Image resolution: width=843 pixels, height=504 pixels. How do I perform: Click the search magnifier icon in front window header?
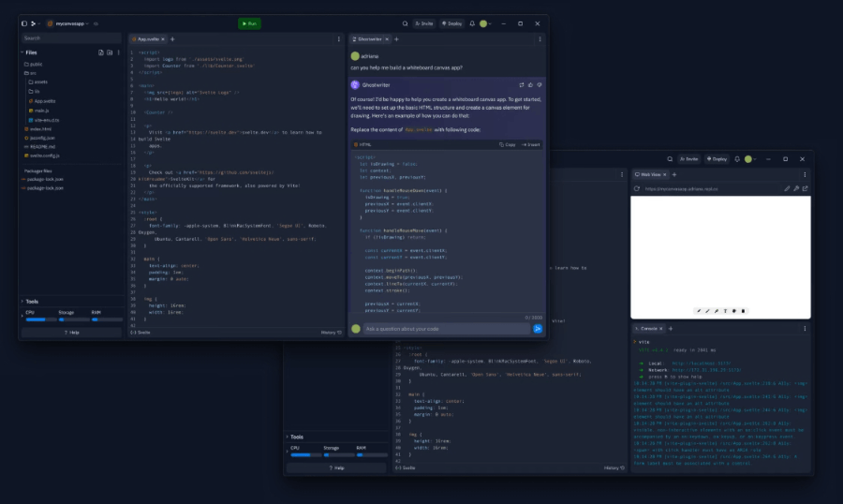click(405, 23)
